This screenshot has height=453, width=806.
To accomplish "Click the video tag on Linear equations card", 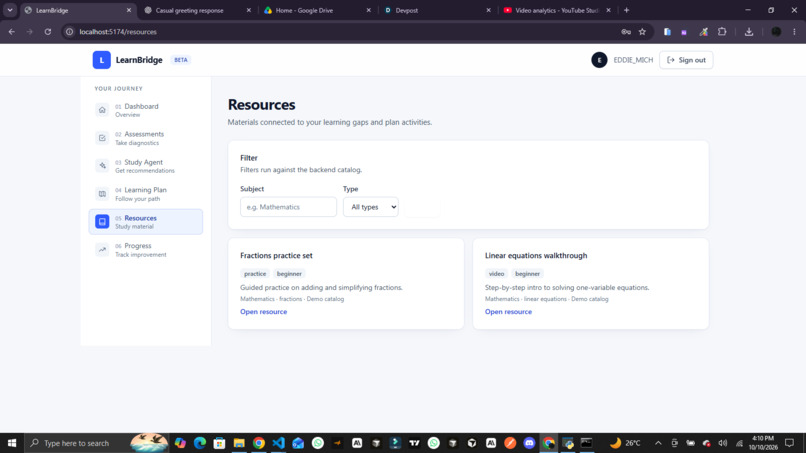I will [496, 274].
